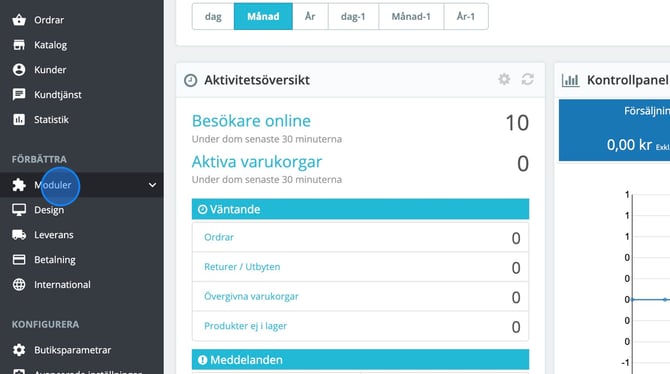Click the Väntande clock icon
This screenshot has height=374, width=670.
[x=203, y=209]
